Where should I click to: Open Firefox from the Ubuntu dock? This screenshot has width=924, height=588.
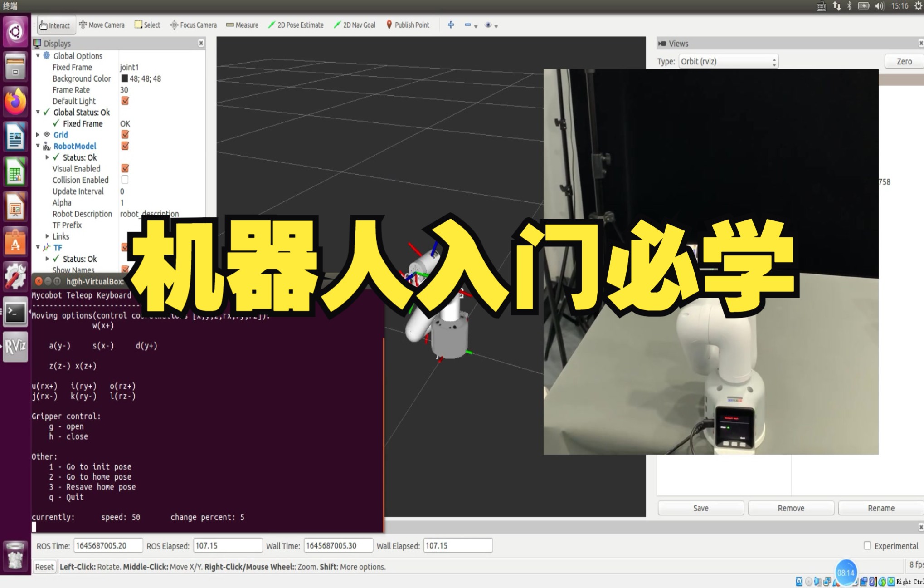[x=15, y=102]
